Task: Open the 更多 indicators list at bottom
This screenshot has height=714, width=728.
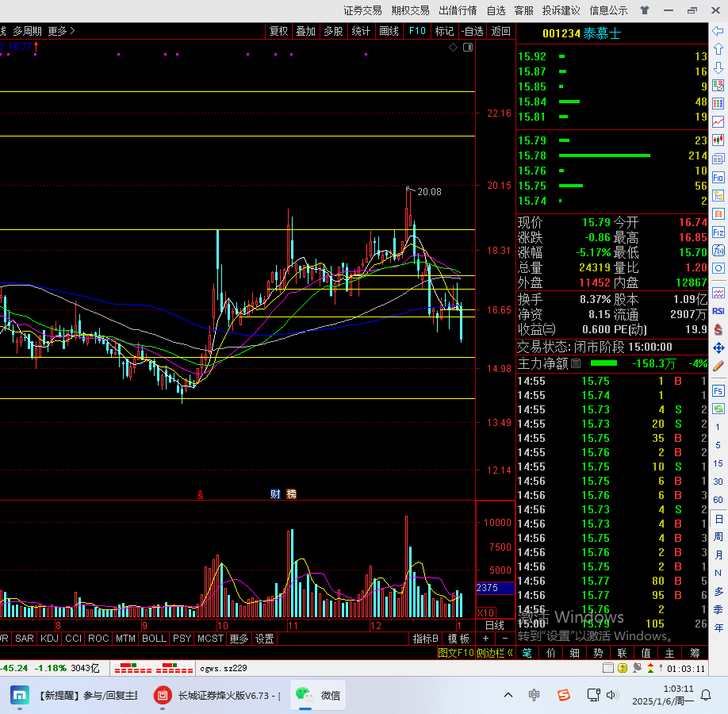Action: click(239, 639)
